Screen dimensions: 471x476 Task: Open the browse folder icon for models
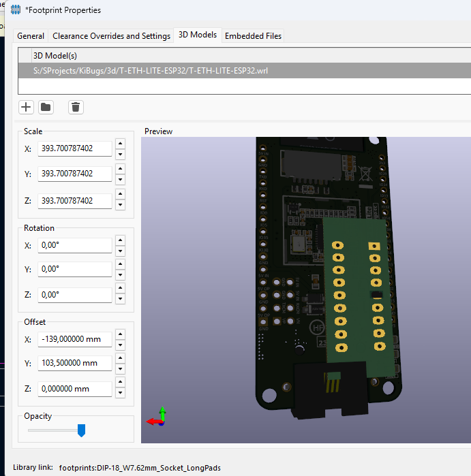pos(46,107)
